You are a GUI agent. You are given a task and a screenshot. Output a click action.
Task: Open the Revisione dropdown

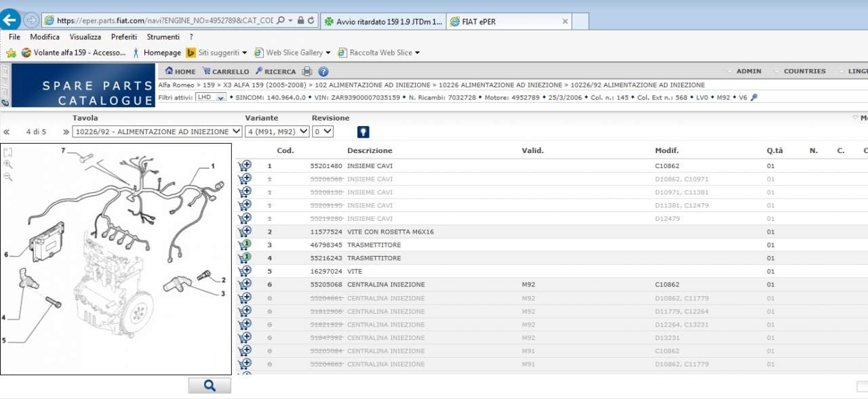click(x=322, y=131)
